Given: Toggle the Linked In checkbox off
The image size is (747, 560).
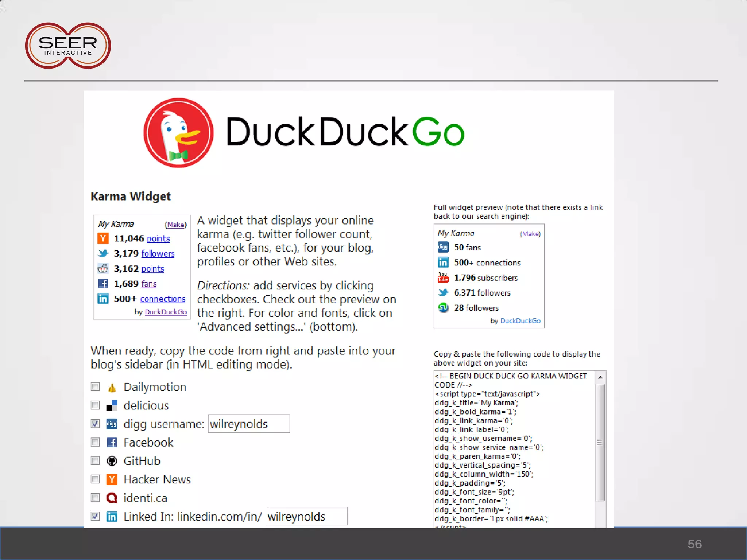Looking at the screenshot, I should (95, 516).
